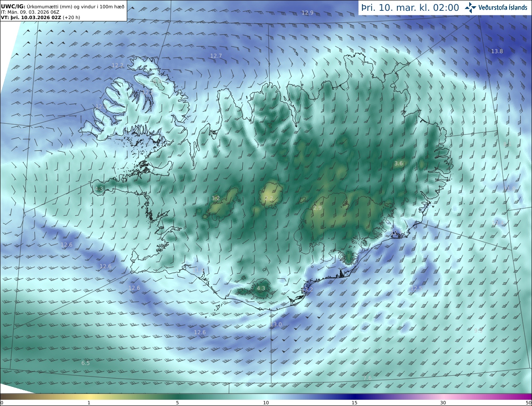Click the colour bar tick label 1
Screen dimensions: 532x406
coord(89,403)
